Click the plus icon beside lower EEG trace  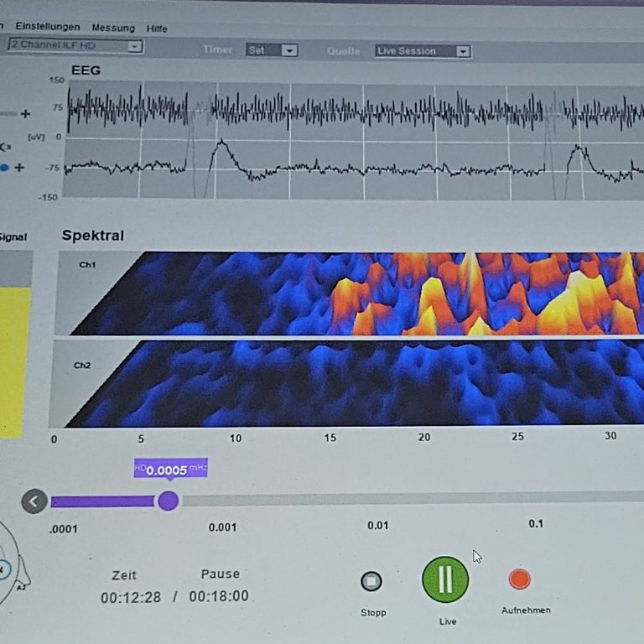[x=19, y=168]
